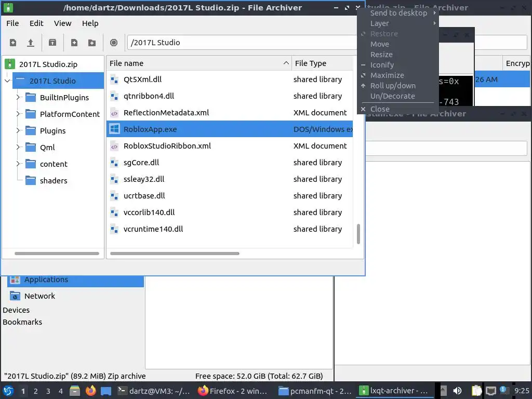The image size is (532, 399).
Task: Open the File menu
Action: (x=12, y=23)
